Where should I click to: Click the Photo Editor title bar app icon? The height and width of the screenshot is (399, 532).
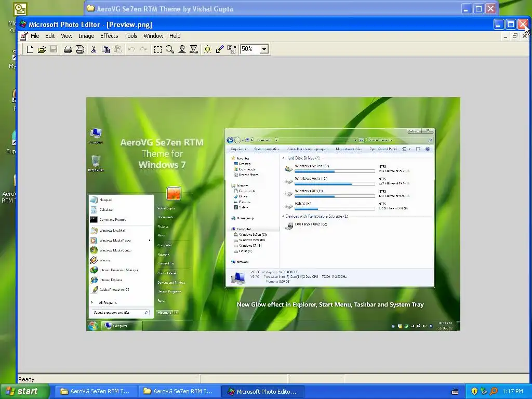pyautogui.click(x=23, y=24)
